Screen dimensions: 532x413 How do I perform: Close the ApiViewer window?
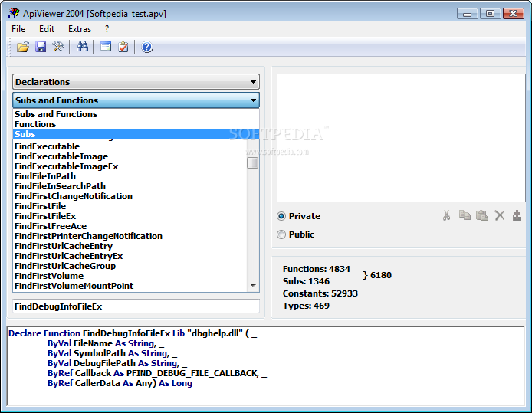coord(514,14)
